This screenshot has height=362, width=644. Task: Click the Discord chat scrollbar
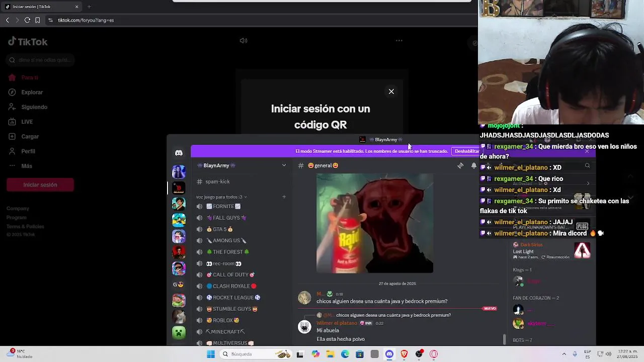click(504, 340)
